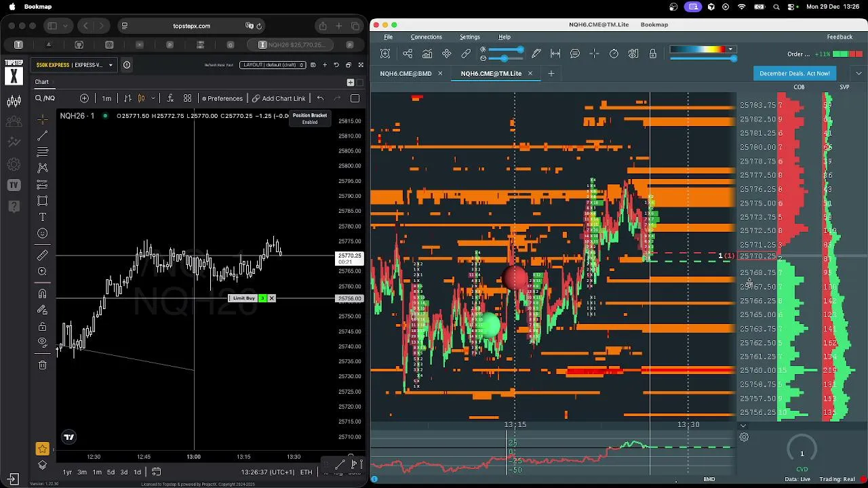Click the Bookmap link chain icon
Screen dimensions: 868x488
(466, 54)
